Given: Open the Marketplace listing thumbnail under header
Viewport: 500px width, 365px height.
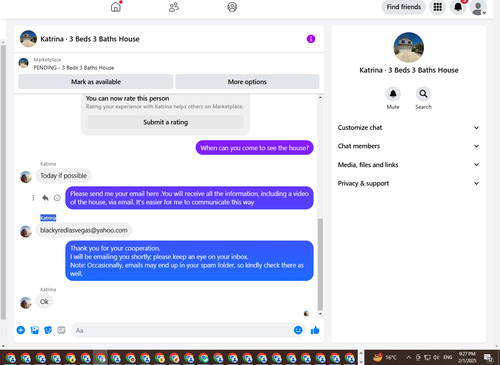Looking at the screenshot, I should (23, 63).
